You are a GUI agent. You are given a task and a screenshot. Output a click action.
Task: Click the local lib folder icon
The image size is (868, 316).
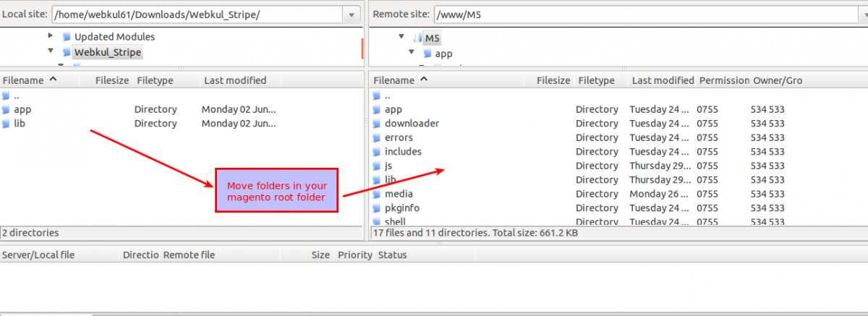[x=7, y=124]
